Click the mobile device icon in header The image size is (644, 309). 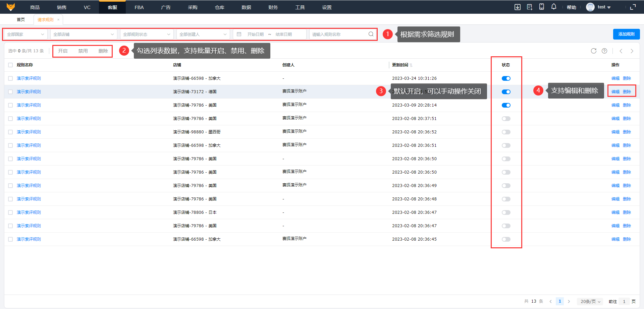point(541,7)
